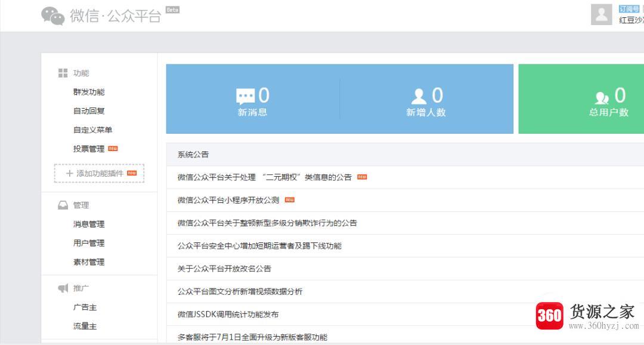Viewport: 644px width, 345px height.
Task: Click the account name 红豆沙
Action: tap(631, 20)
